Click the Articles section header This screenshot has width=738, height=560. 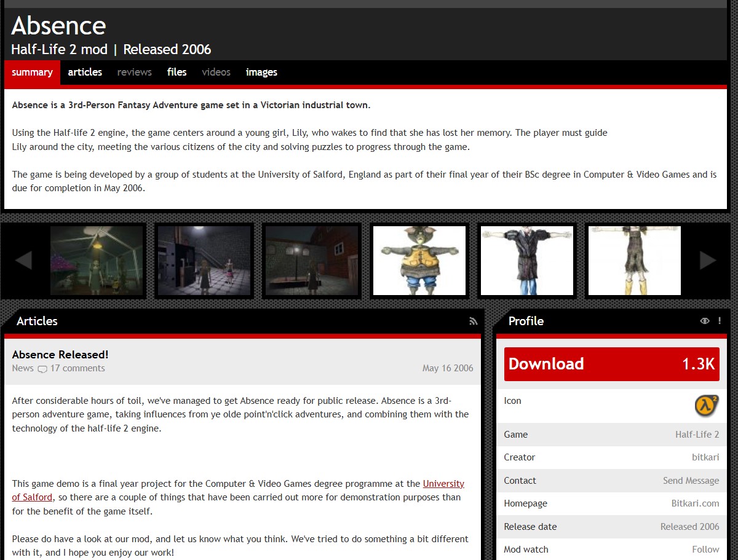point(37,321)
